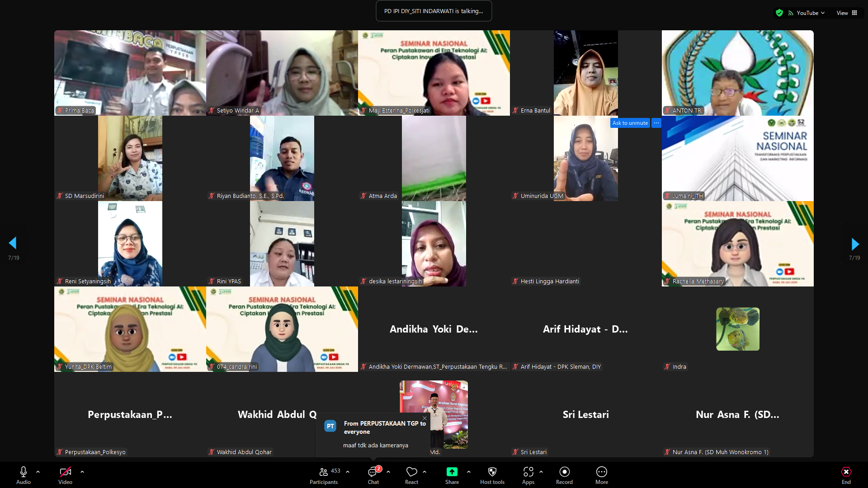This screenshot has height=488, width=868.
Task: Select desika lestariningsih video tile
Action: [x=434, y=244]
